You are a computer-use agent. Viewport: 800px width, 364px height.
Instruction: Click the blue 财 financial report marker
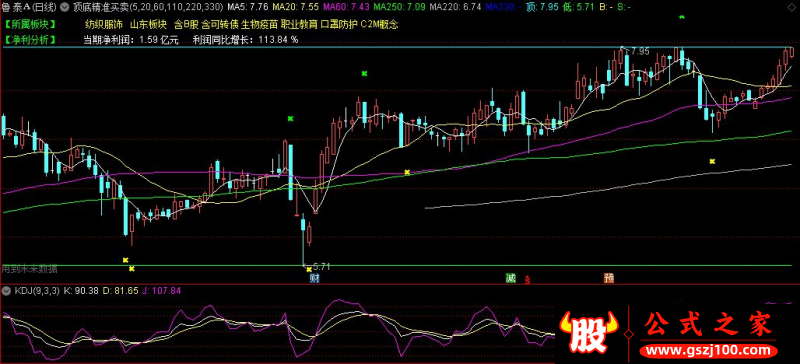coord(314,278)
